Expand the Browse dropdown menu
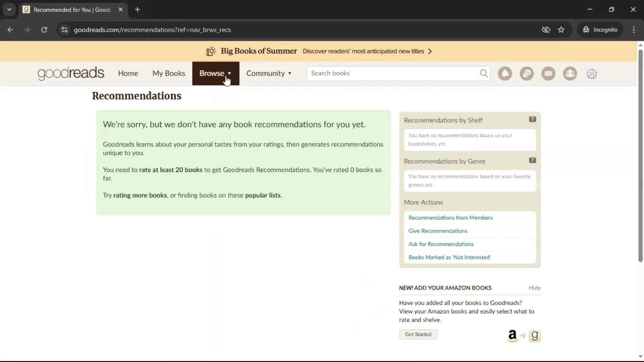Viewport: 644px width, 362px height. point(216,73)
